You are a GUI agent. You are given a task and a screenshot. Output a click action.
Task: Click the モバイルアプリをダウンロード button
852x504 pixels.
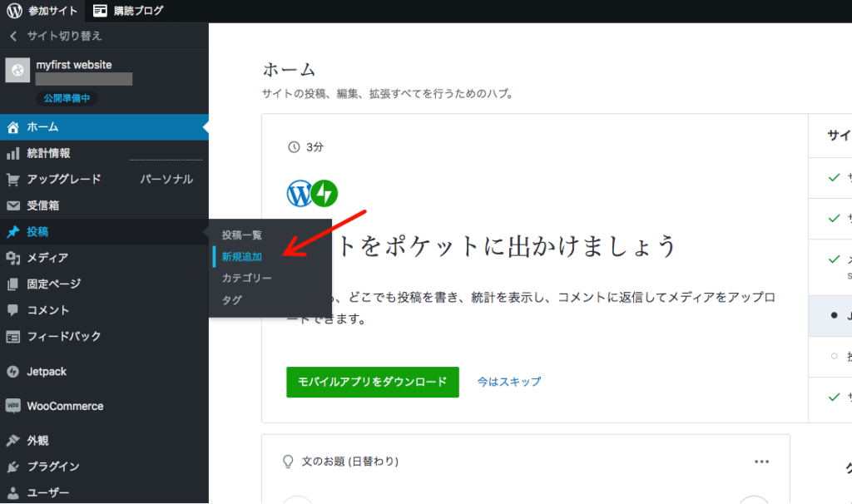(372, 382)
